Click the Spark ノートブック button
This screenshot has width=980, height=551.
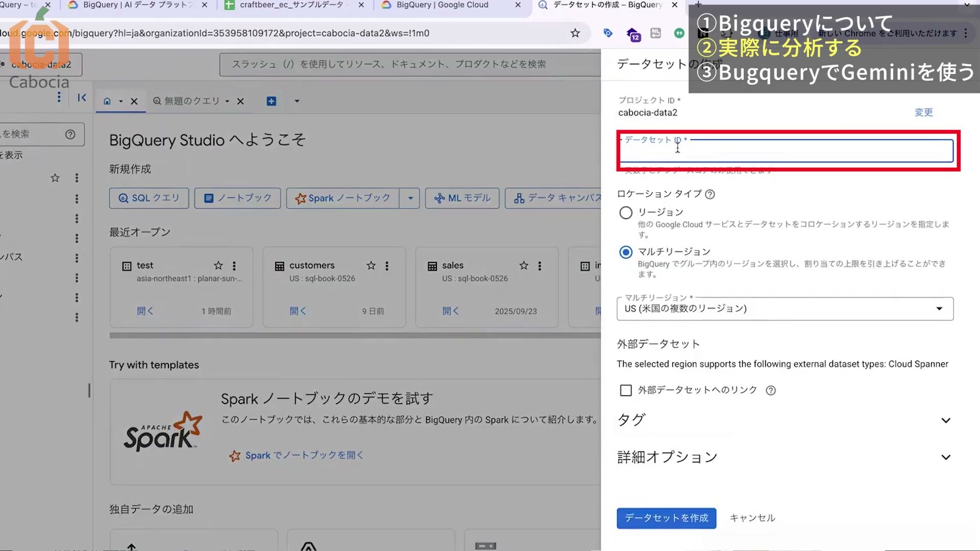(343, 198)
